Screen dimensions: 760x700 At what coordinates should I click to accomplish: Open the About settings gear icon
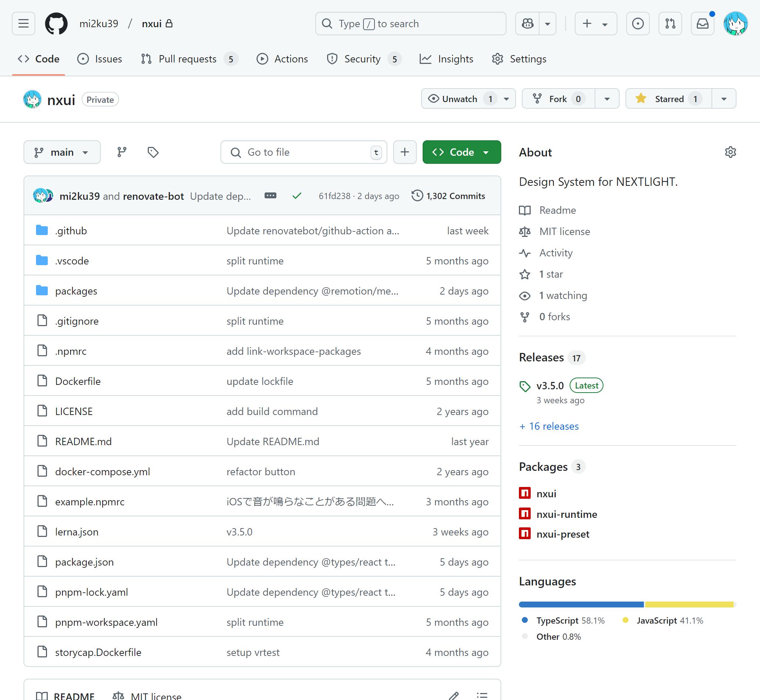[731, 152]
